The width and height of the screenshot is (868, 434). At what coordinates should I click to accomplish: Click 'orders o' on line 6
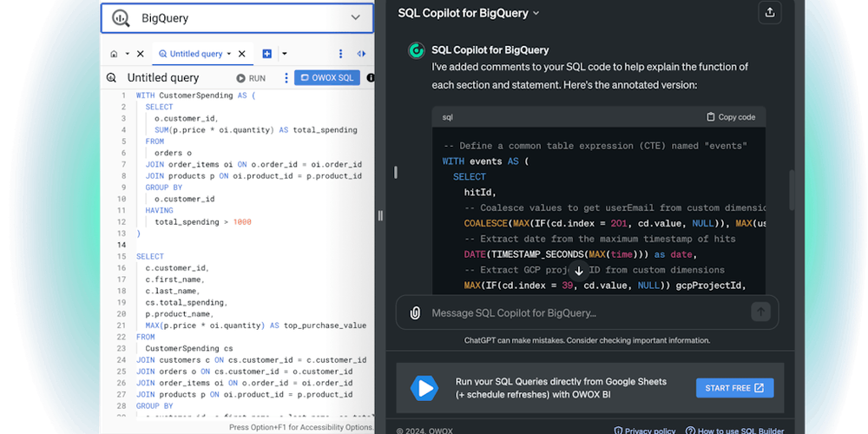[173, 153]
